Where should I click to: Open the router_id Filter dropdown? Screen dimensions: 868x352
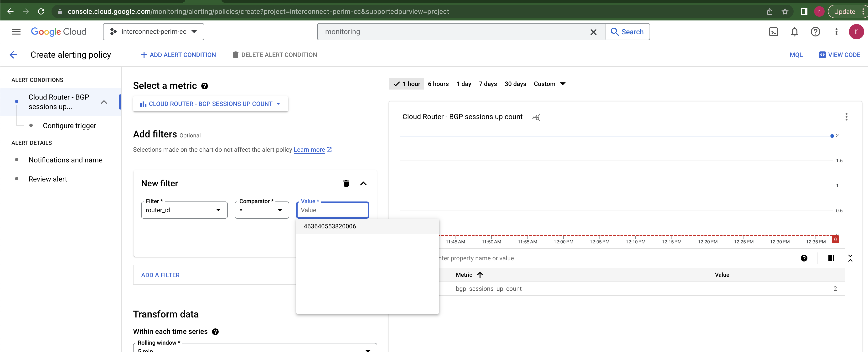(x=218, y=210)
